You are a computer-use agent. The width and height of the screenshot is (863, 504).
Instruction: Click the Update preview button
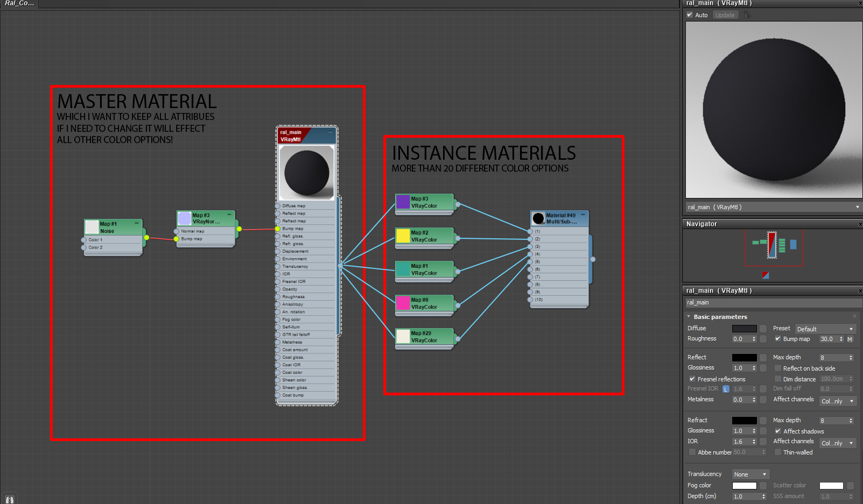(x=725, y=15)
